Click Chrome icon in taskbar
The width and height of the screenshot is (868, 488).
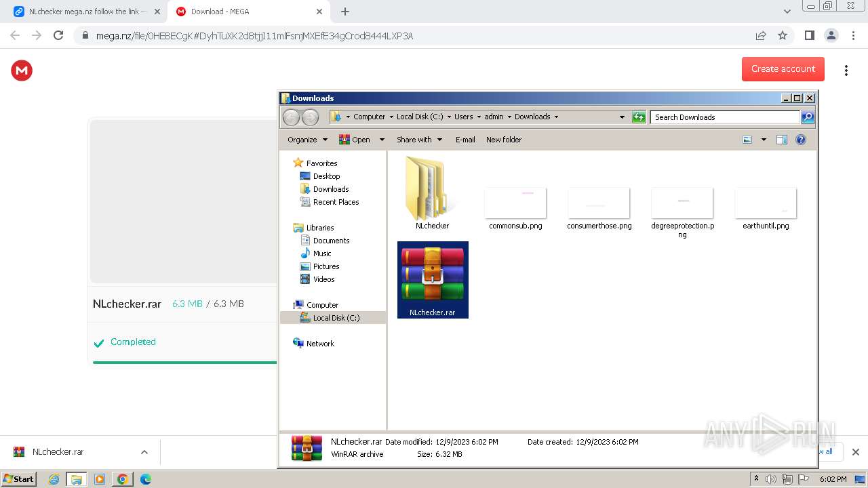[x=122, y=479]
